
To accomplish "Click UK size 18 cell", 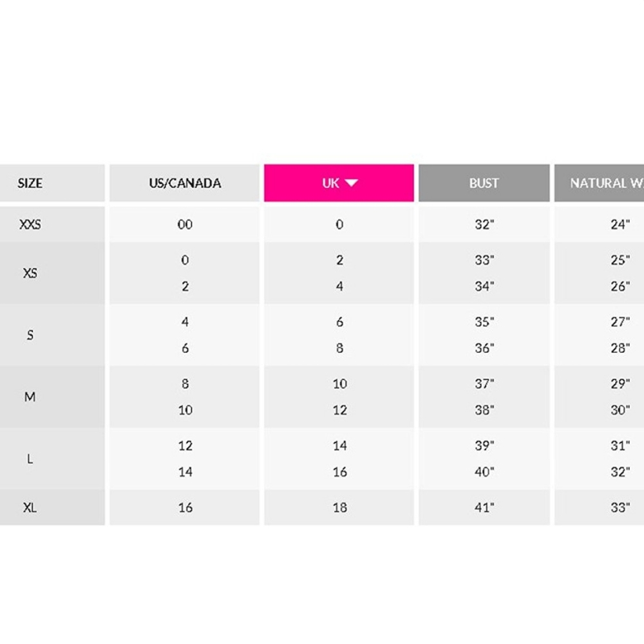I will pos(339,507).
